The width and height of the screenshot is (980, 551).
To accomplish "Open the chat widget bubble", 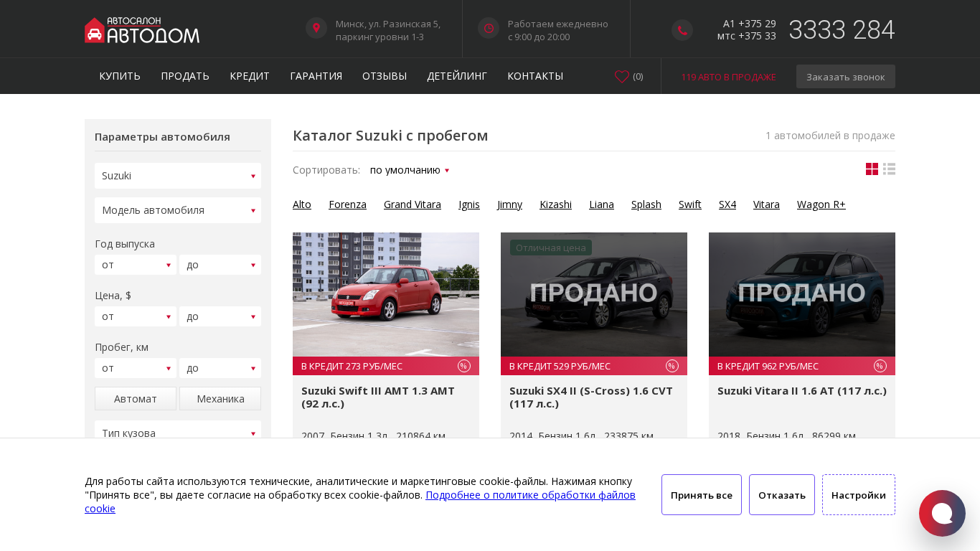I will tap(942, 513).
